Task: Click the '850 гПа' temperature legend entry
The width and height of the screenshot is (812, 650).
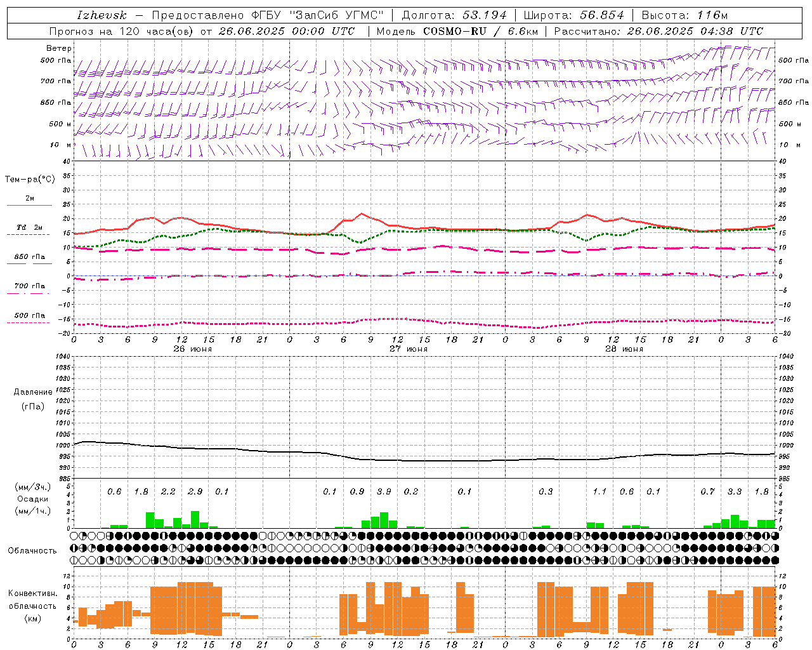Action: [x=29, y=257]
